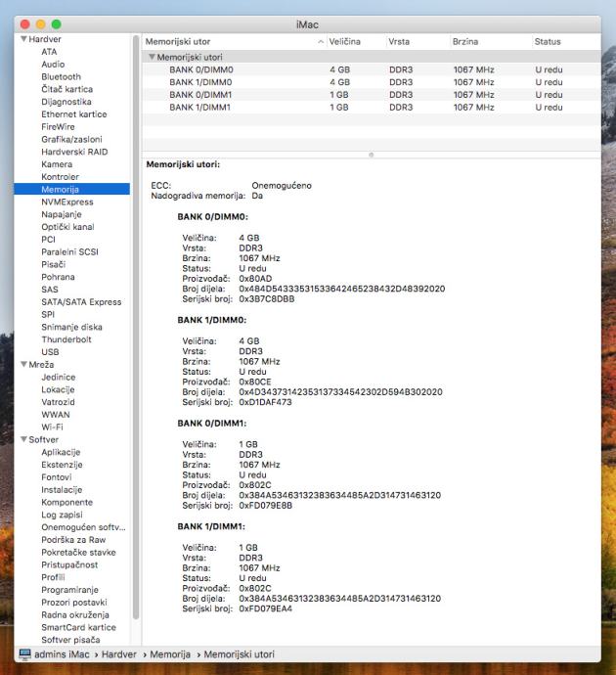
Task: Open WWAN in the sidebar
Action: pyautogui.click(x=56, y=415)
